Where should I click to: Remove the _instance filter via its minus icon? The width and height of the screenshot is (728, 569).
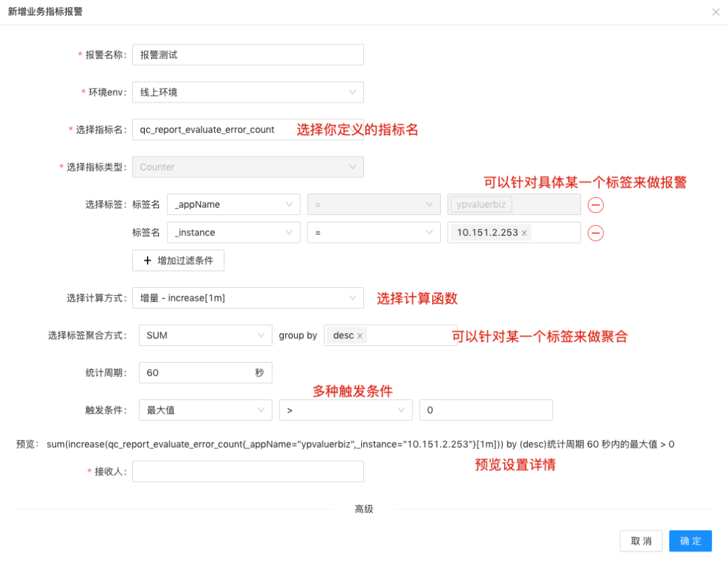pos(595,233)
